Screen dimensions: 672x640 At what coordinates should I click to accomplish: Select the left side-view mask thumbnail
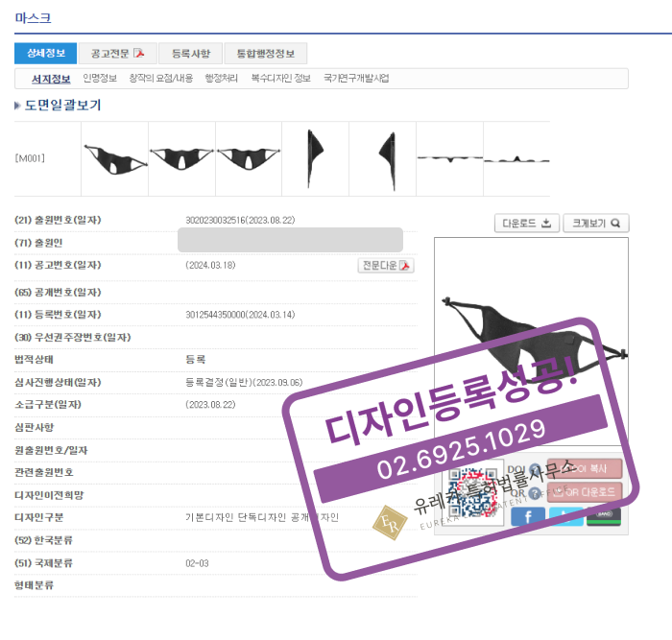point(315,158)
